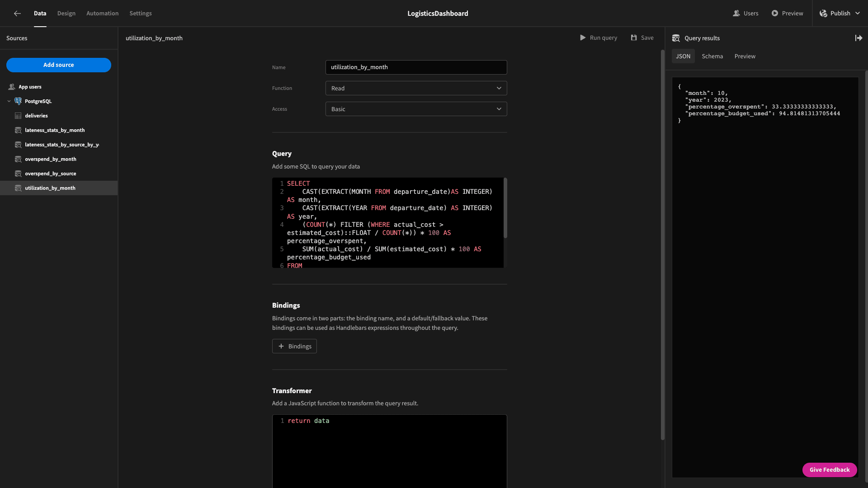Click the PostgreSQL elephant icon
868x488 pixels.
[x=18, y=101]
